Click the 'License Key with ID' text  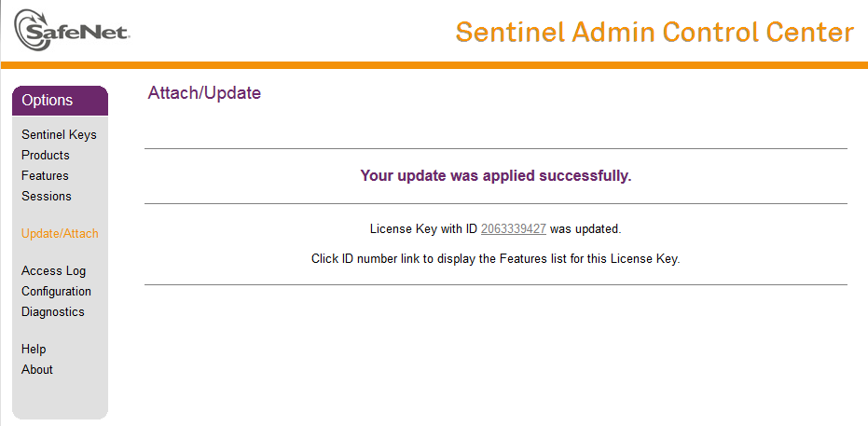[x=423, y=229]
